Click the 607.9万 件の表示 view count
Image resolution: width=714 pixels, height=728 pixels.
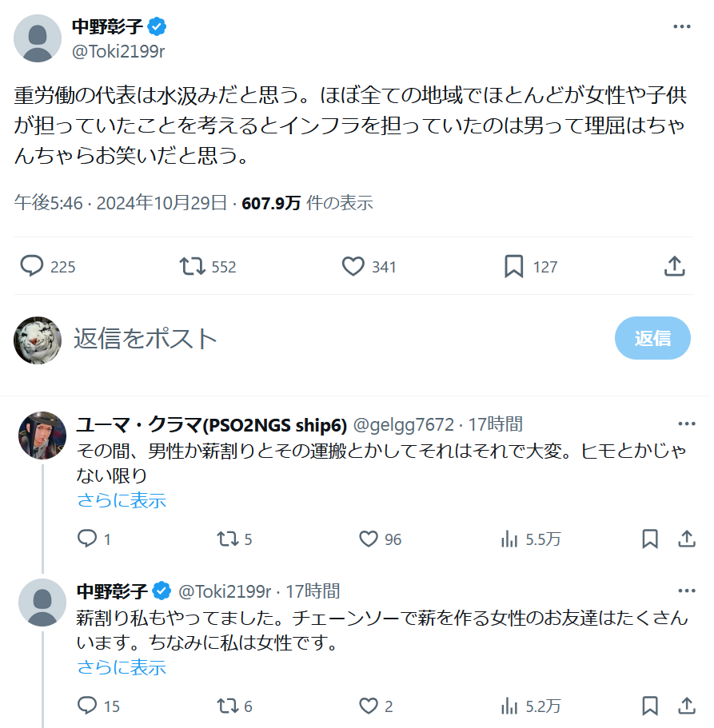(307, 203)
